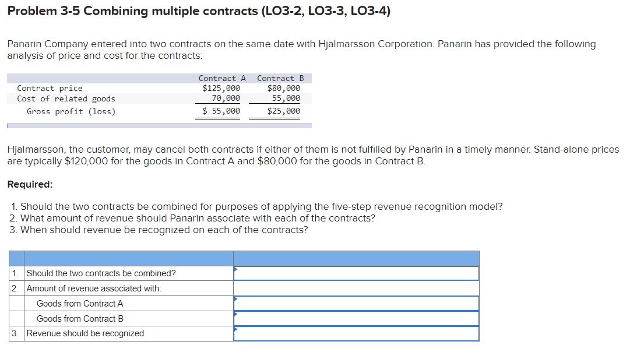Click the Cost of related goods row label

tap(66, 98)
